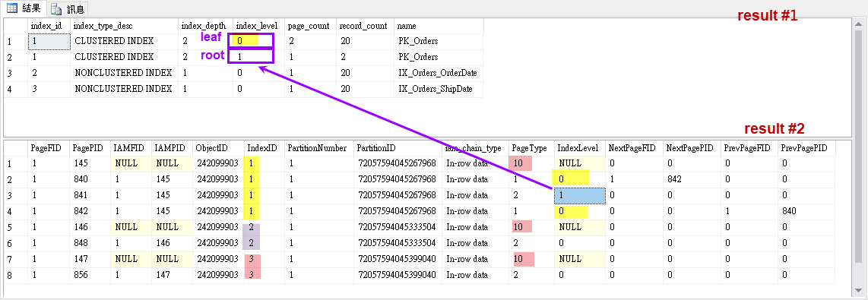The width and height of the screenshot is (868, 300).
Task: Click PagePID cell 145
Action: pos(90,163)
